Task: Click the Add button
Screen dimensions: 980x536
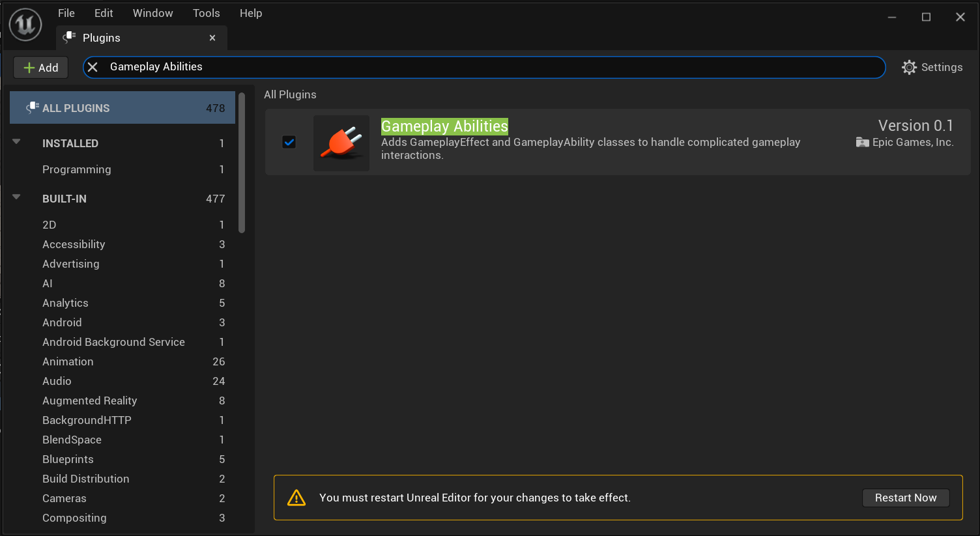Action: pos(41,68)
